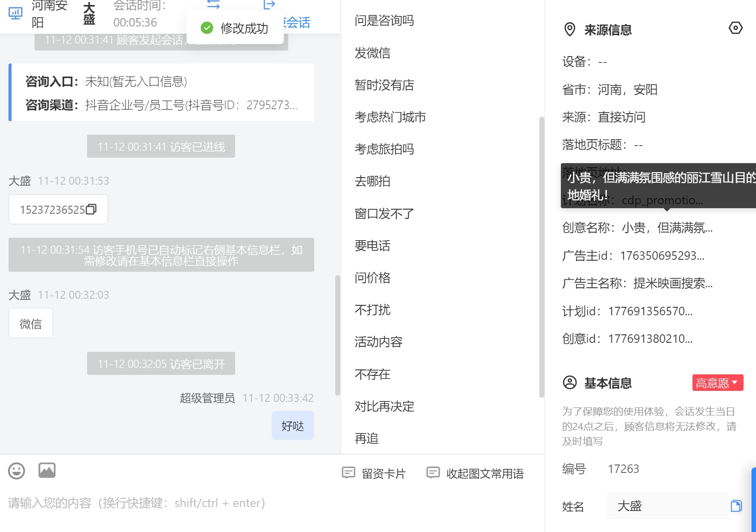Screen dimensions: 756x532
Task: Click the 姓名 input field containing 大盛
Action: pyautogui.click(x=668, y=505)
